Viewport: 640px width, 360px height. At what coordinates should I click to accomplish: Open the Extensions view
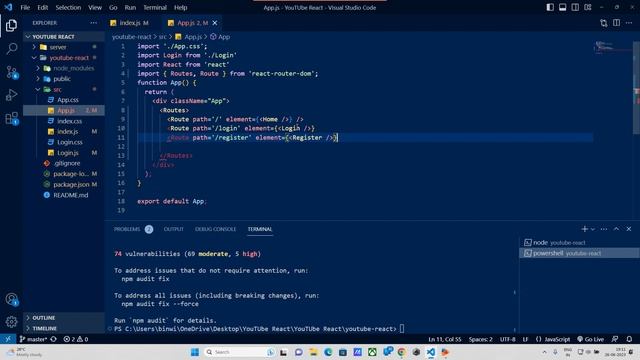pos(11,118)
